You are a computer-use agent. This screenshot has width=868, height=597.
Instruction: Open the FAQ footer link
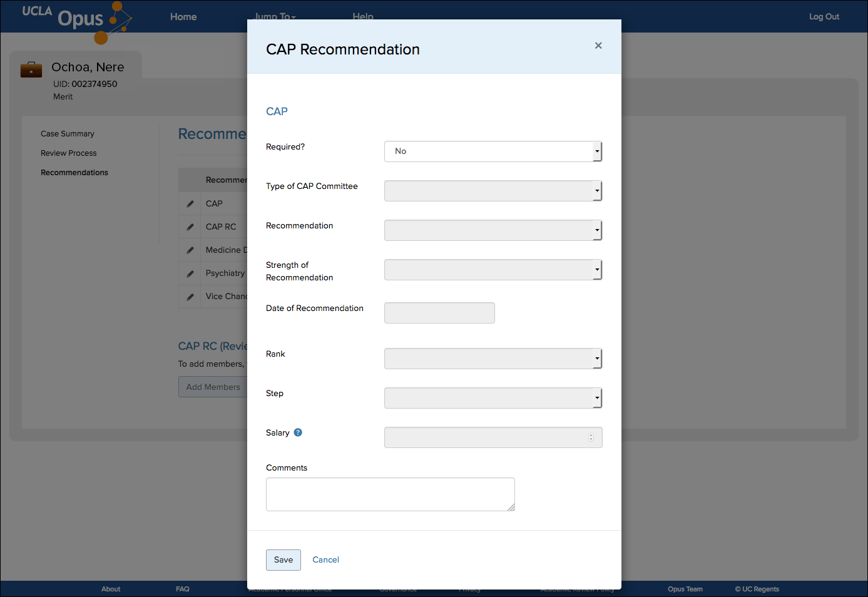point(183,589)
